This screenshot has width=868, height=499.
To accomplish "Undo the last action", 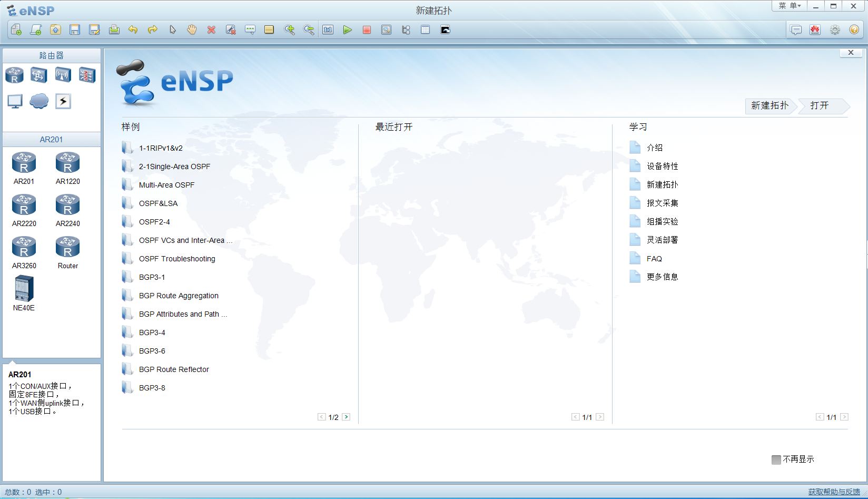I will pos(133,30).
